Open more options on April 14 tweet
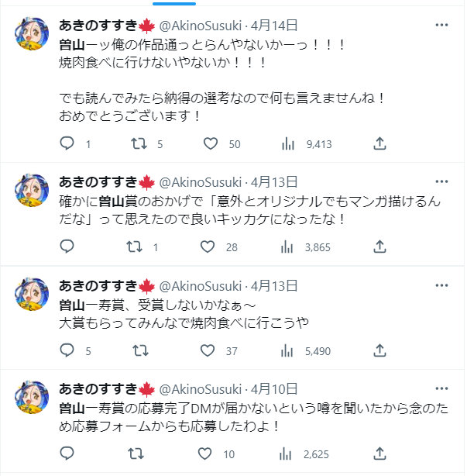This screenshot has width=467, height=476. (441, 26)
